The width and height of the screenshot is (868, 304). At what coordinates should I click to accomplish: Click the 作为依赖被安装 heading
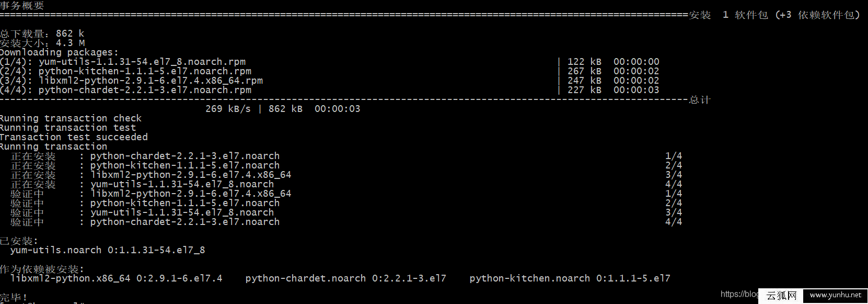42,269
